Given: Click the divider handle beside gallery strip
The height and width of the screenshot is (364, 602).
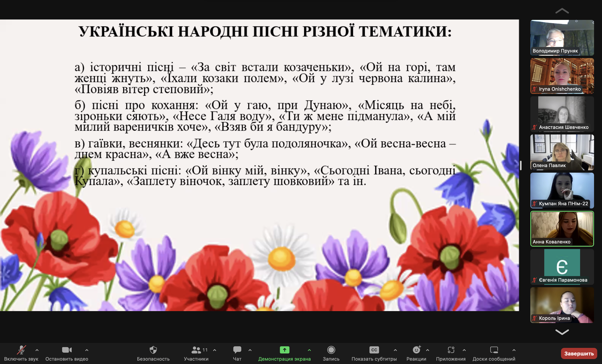Looking at the screenshot, I should coord(521,165).
